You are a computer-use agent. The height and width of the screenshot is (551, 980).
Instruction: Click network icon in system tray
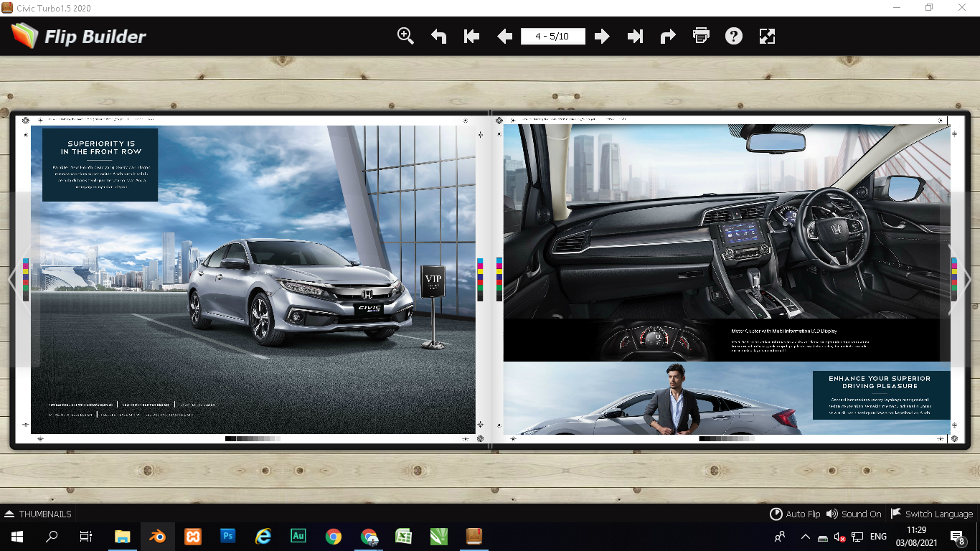(x=857, y=537)
